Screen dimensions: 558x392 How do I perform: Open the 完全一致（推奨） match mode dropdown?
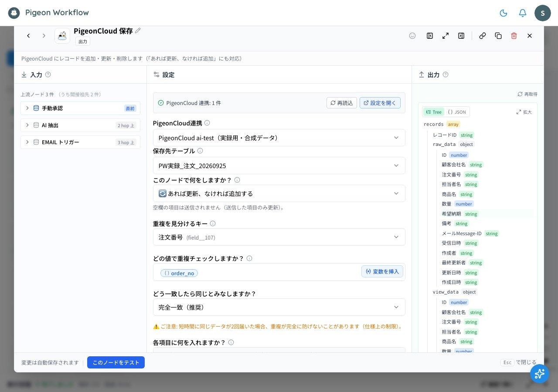[x=279, y=307]
